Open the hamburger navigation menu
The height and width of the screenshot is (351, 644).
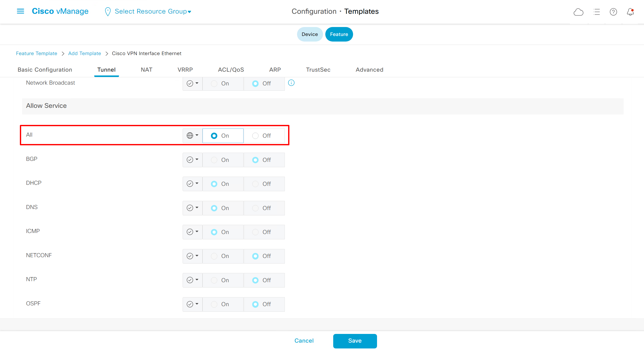[x=20, y=11]
